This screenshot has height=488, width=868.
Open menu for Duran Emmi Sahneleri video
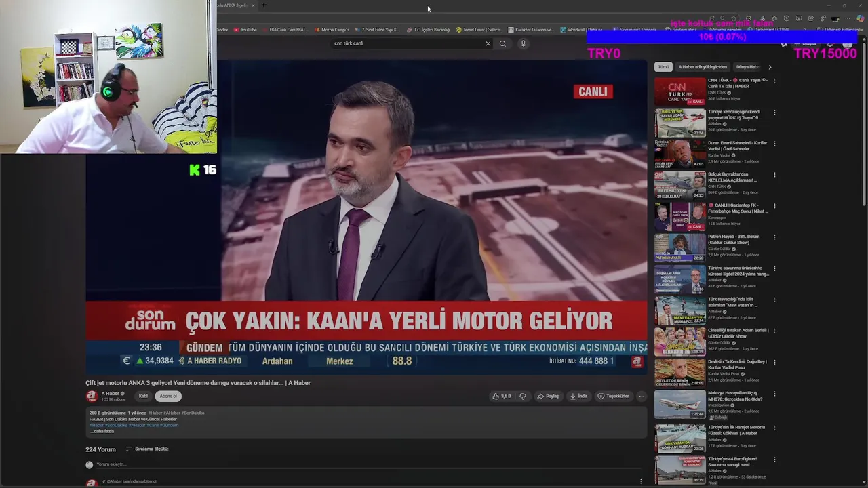pyautogui.click(x=774, y=144)
